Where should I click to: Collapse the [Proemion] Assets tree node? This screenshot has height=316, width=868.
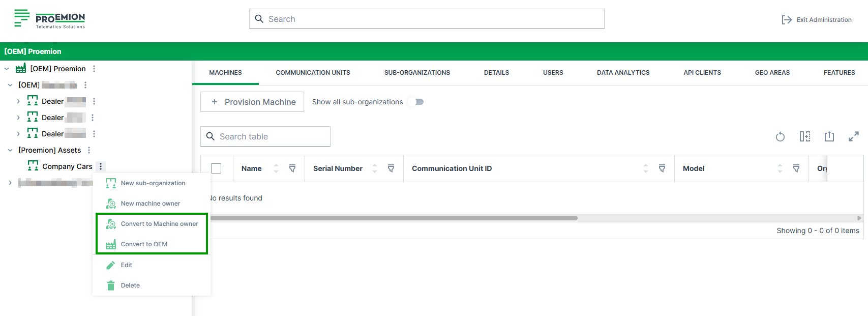[x=10, y=150]
